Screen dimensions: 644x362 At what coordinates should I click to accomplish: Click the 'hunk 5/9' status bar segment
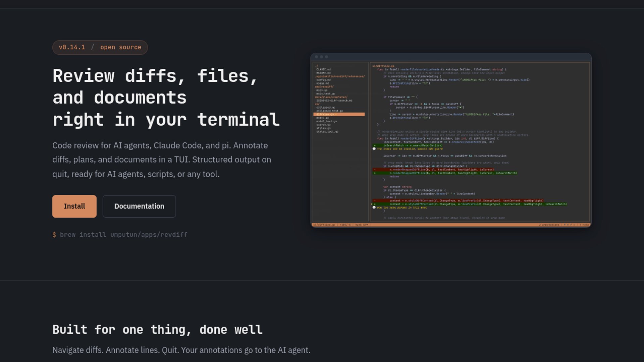[x=362, y=225]
